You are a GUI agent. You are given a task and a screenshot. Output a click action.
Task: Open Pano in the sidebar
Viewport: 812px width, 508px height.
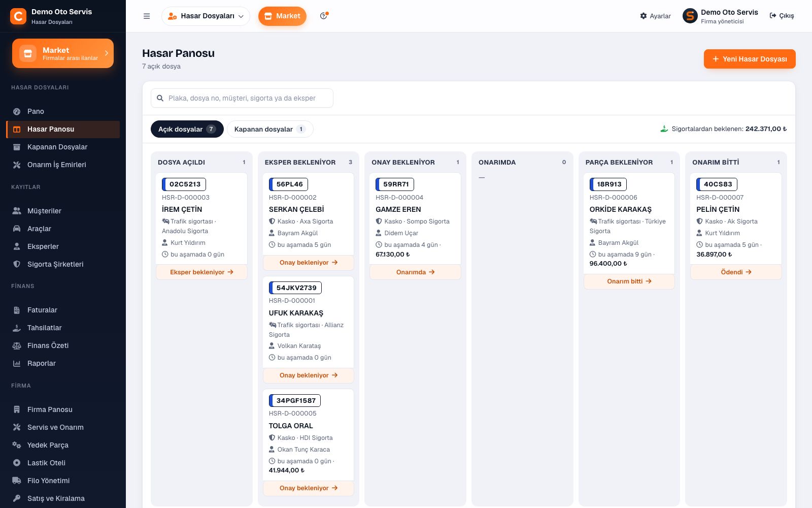[63, 111]
